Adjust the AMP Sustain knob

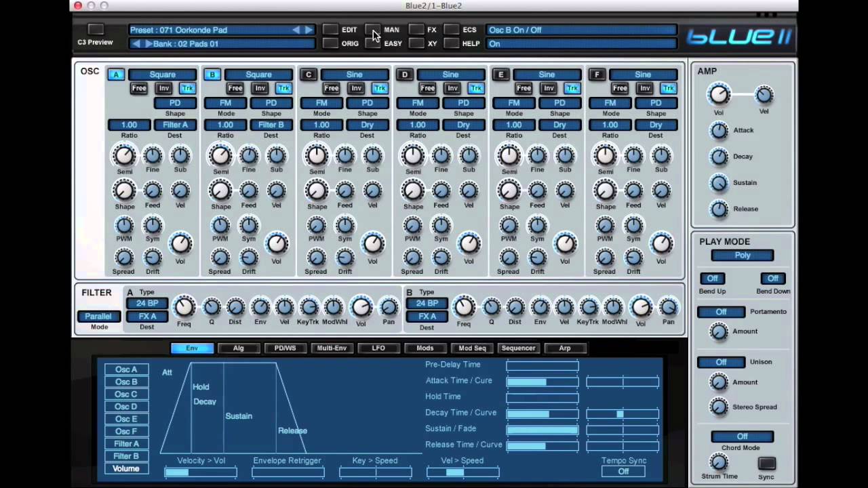719,183
